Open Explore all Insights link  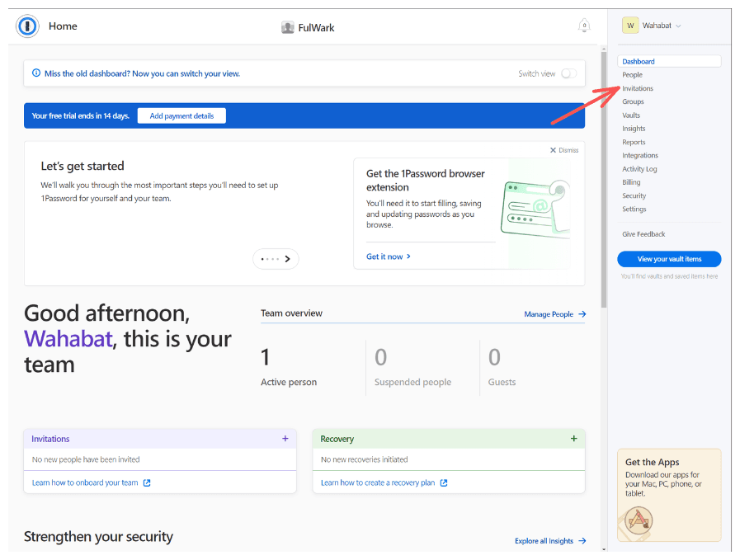point(549,541)
